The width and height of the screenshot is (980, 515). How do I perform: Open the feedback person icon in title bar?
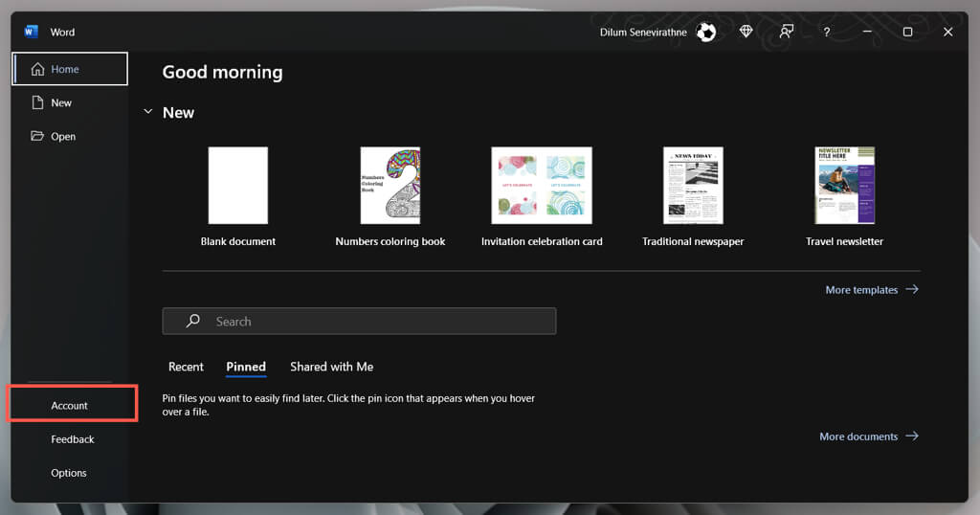(x=787, y=32)
